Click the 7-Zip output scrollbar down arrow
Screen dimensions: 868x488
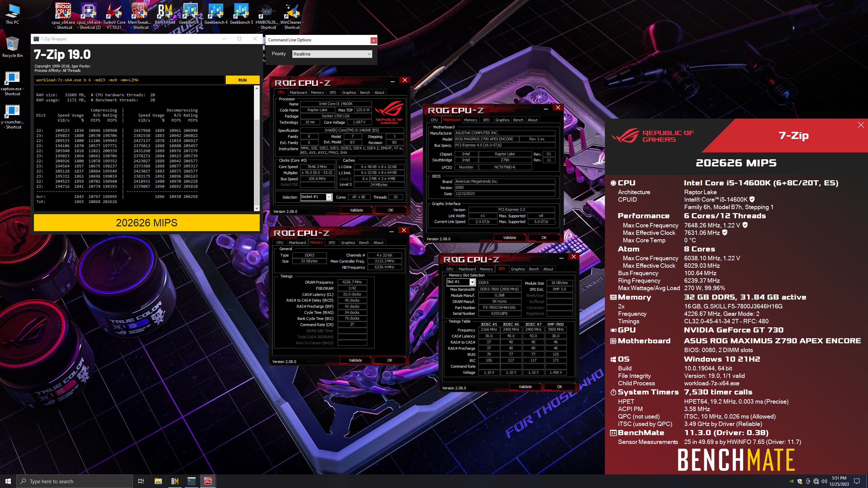pos(257,208)
